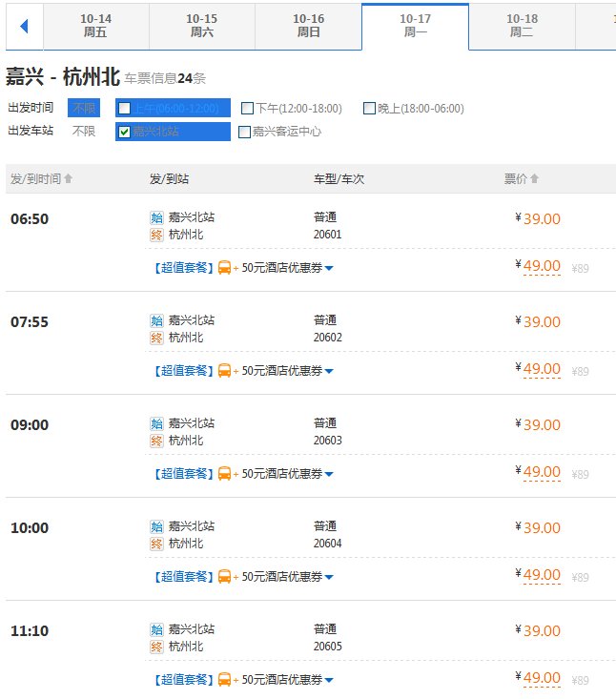Click bus icon in 20605 package row
616x699 pixels.
[x=224, y=680]
